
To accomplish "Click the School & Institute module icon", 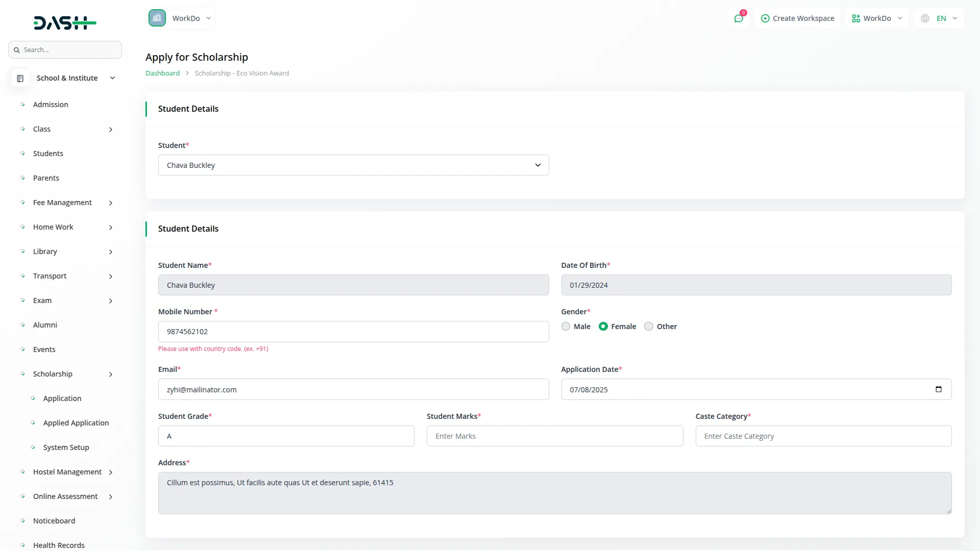I will coord(20,78).
